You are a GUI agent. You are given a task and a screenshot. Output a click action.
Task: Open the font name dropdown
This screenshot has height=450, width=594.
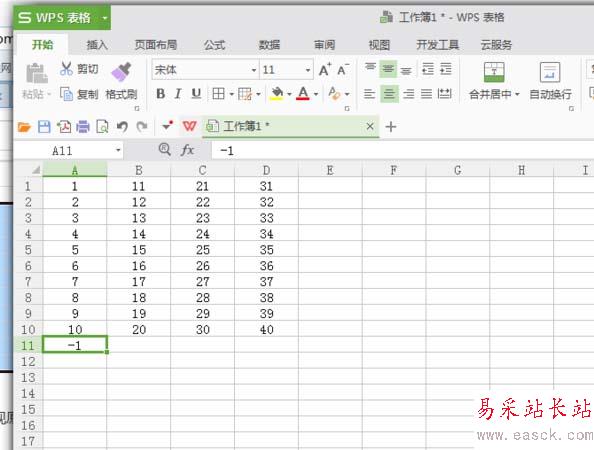(x=254, y=70)
